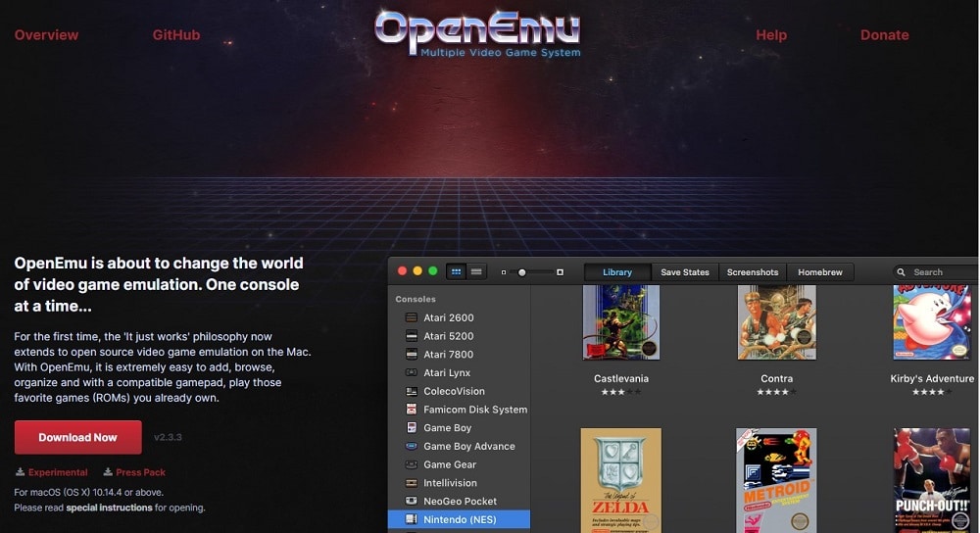The width and height of the screenshot is (980, 533).
Task: Click the large thumbnail size icon
Action: [x=560, y=272]
